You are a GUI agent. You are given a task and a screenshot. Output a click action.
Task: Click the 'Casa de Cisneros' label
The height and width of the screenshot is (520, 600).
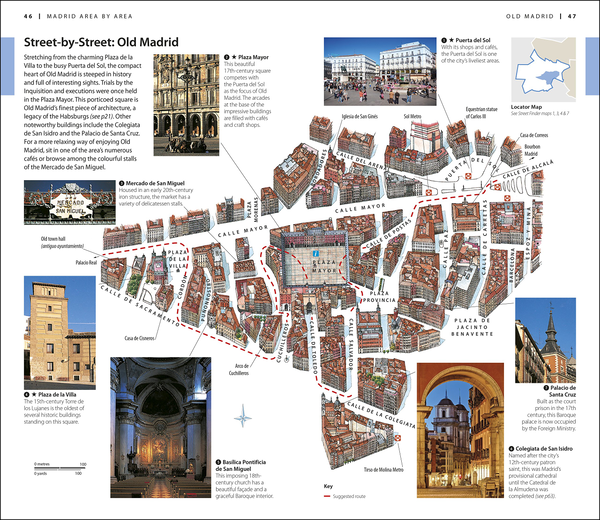pos(139,338)
